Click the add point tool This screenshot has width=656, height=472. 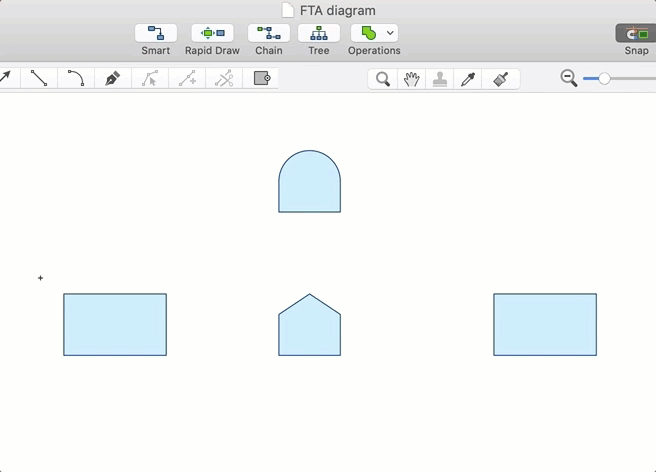187,78
